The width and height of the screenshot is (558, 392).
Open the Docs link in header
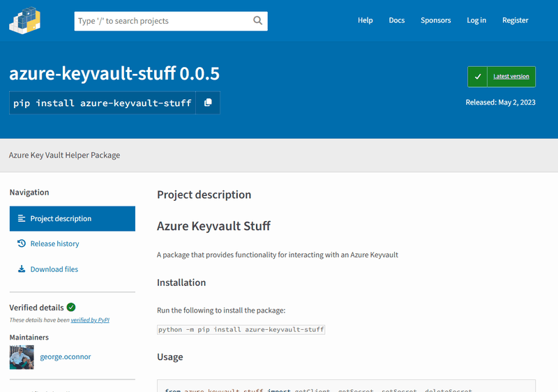tap(396, 20)
